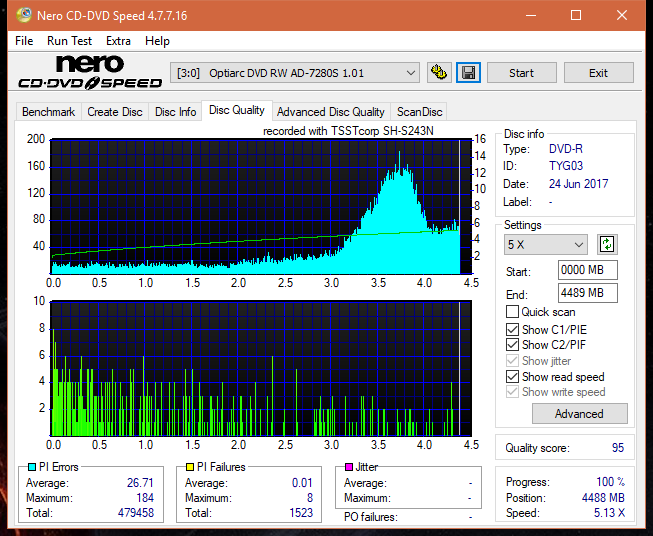Click the Nero CD-DVD Speed logo

coord(90,73)
